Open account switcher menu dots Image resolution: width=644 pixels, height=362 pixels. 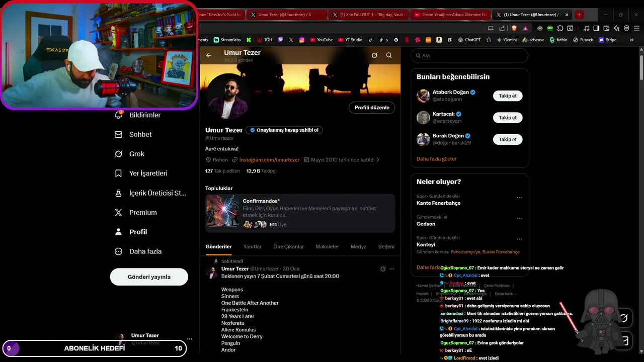[x=189, y=339]
